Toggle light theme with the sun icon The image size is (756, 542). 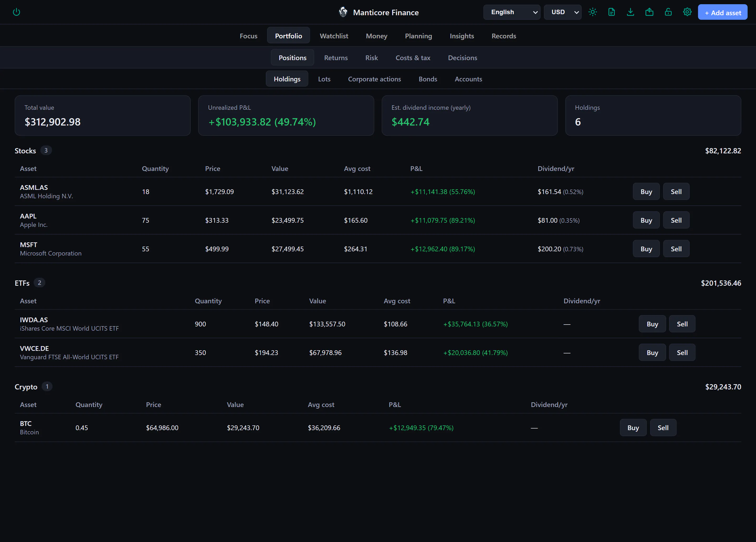593,12
